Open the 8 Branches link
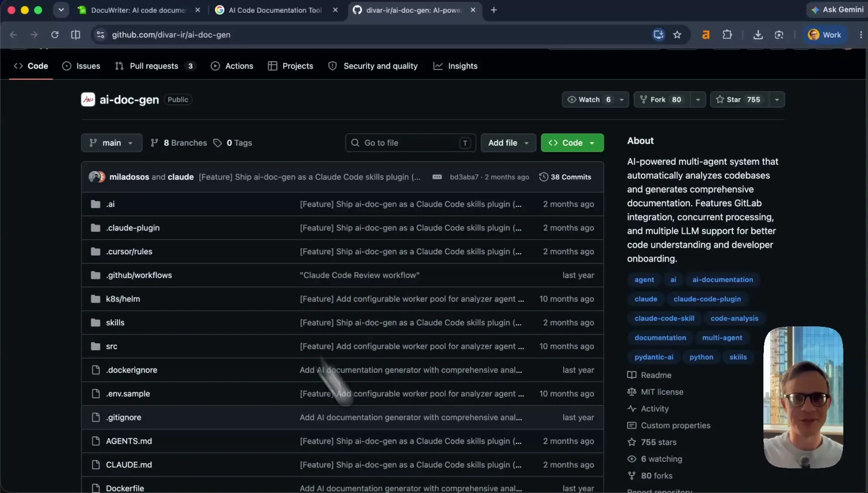Screen dimensions: 868x493 point(179,143)
